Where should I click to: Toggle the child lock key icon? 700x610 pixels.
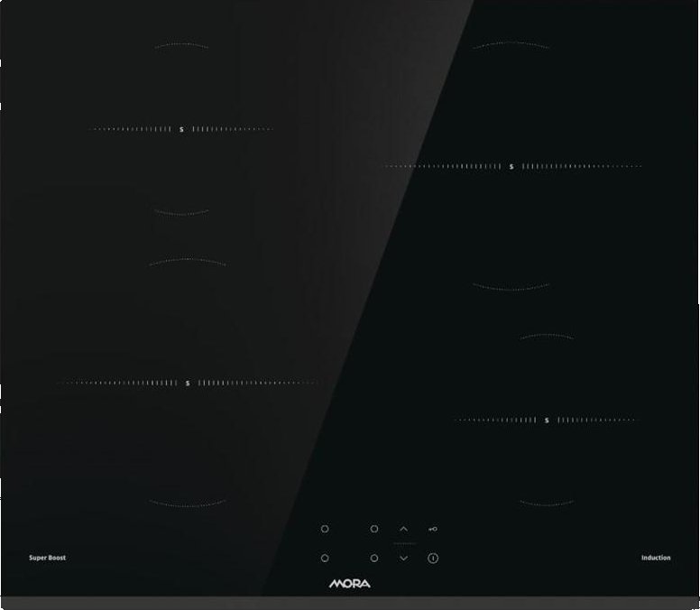coord(433,529)
